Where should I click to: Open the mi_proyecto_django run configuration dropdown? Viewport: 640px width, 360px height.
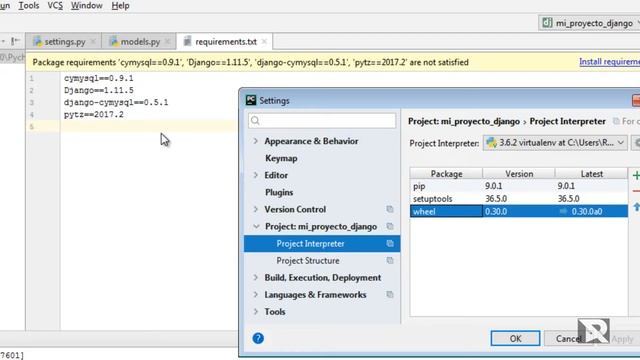(x=590, y=23)
